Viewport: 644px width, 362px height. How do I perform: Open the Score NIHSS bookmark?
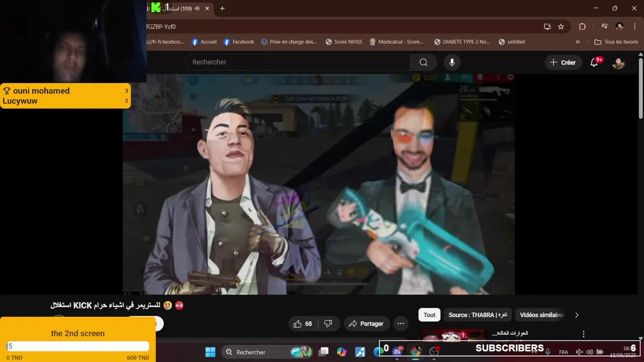point(344,42)
